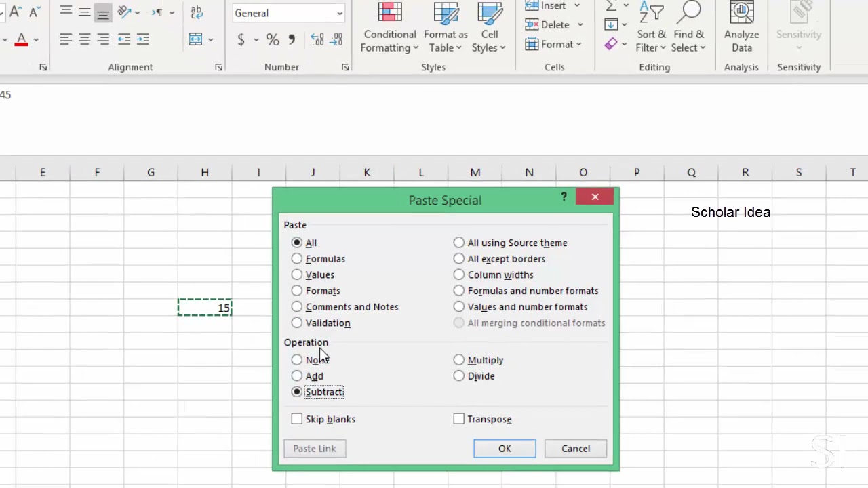Select the Validation paste option

tap(297, 323)
